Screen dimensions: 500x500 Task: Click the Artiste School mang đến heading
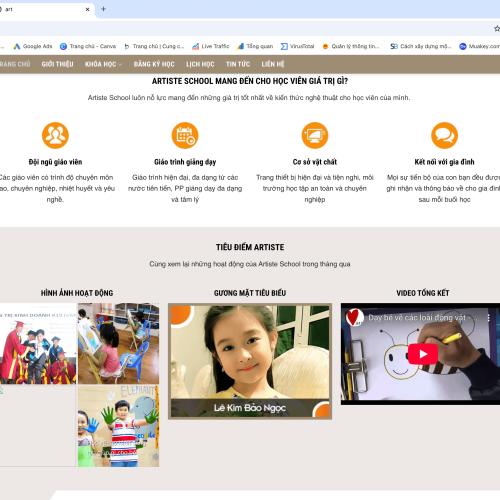[250, 81]
